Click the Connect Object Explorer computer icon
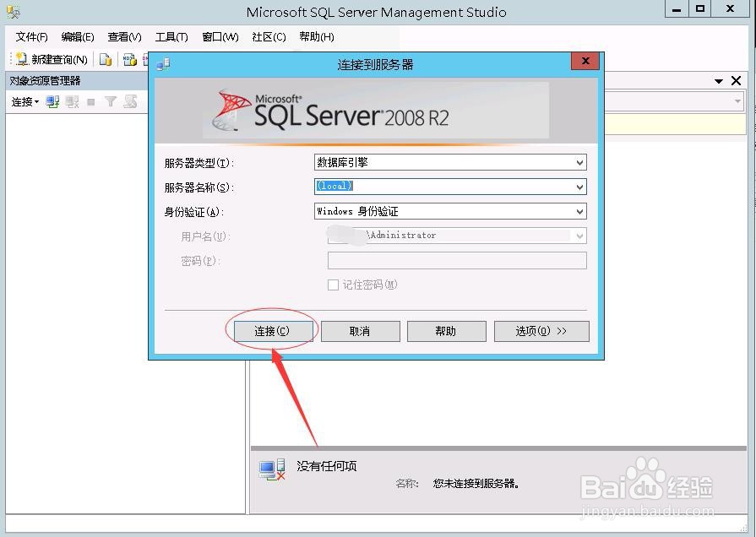 tap(52, 101)
